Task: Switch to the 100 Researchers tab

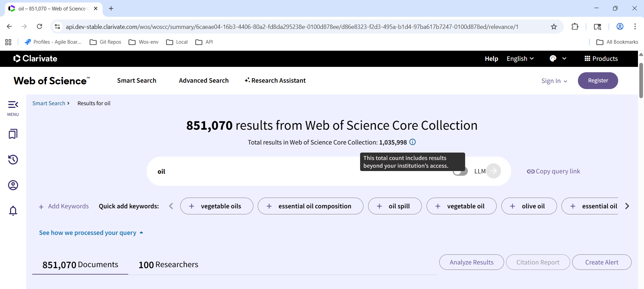Action: [168, 265]
